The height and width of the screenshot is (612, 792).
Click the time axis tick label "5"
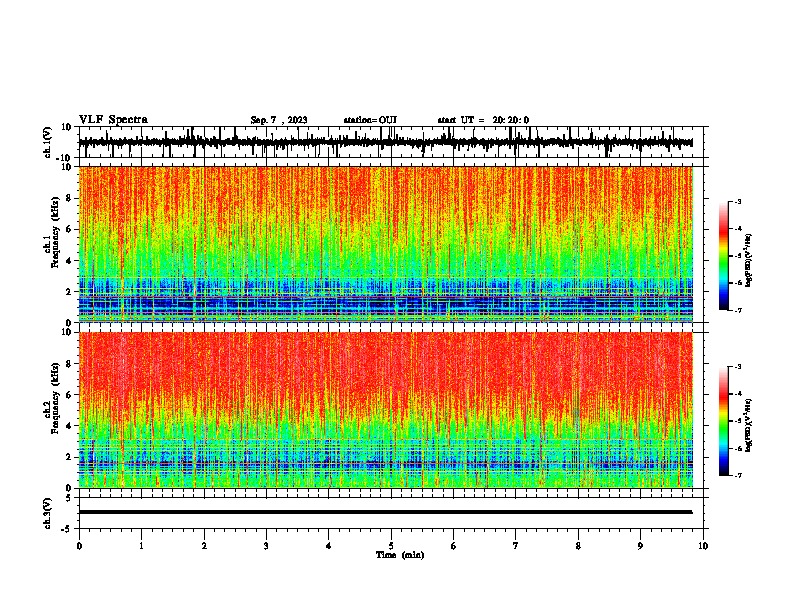pyautogui.click(x=391, y=546)
